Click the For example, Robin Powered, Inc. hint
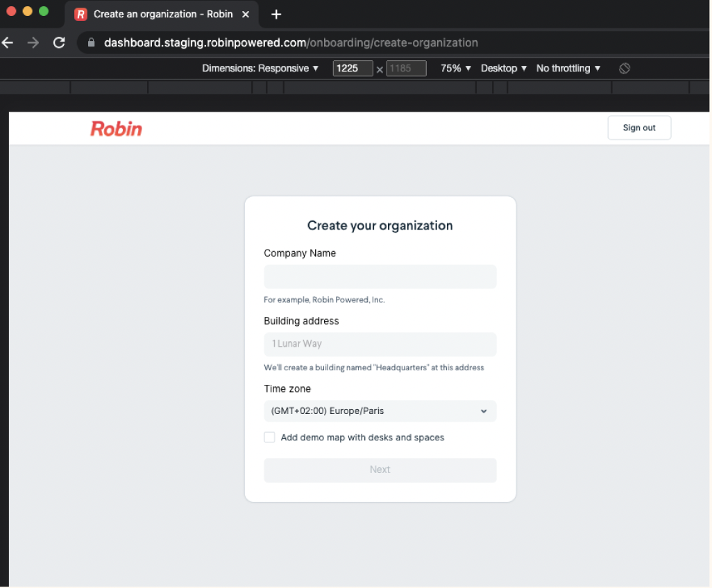The image size is (712, 588). tap(324, 300)
